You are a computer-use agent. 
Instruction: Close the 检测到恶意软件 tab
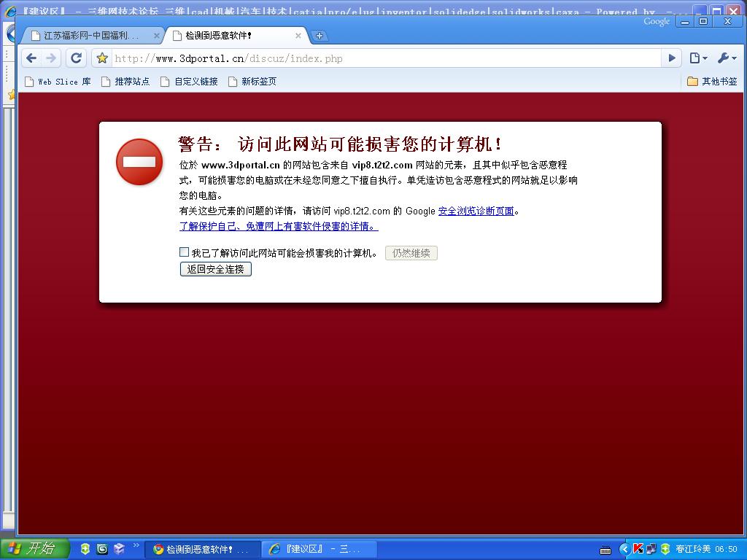pos(298,36)
